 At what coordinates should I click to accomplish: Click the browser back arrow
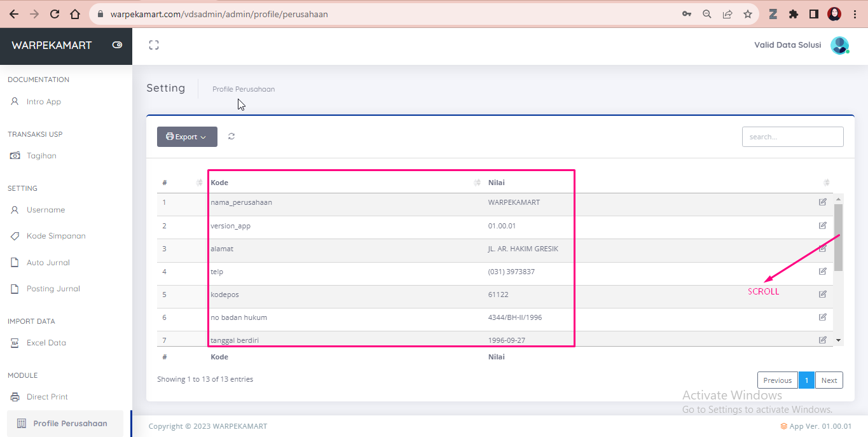tap(13, 14)
